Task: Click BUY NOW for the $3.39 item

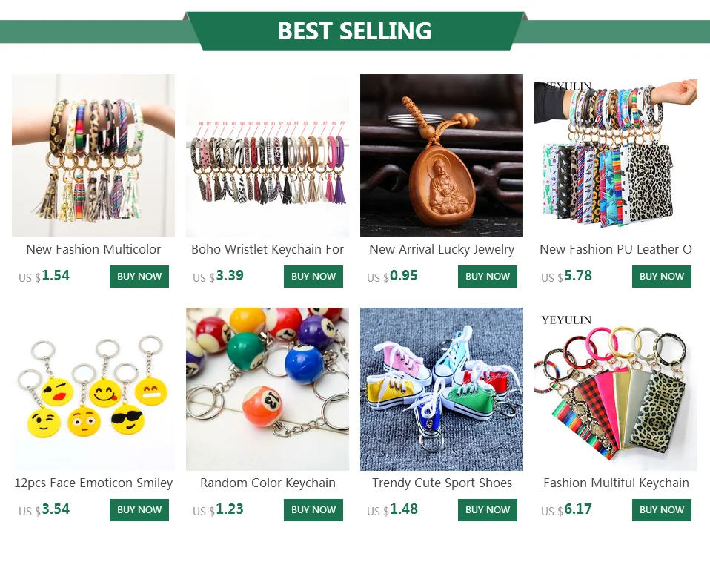Action: 313,277
